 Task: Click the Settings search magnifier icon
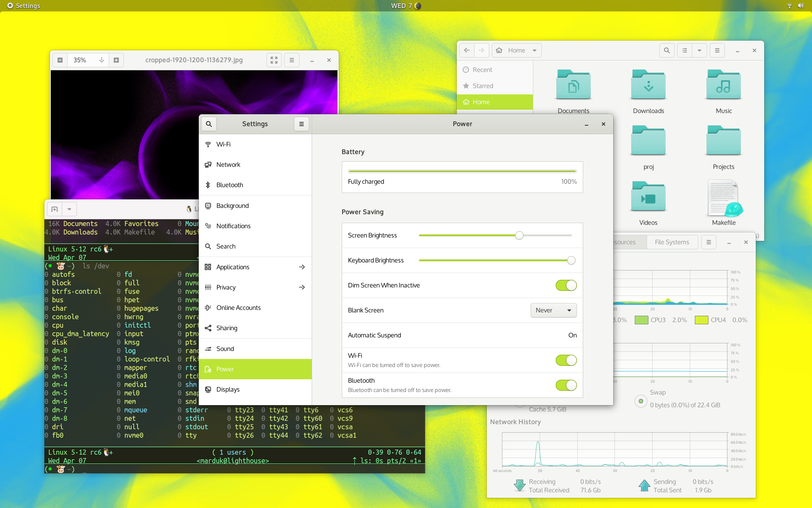209,124
